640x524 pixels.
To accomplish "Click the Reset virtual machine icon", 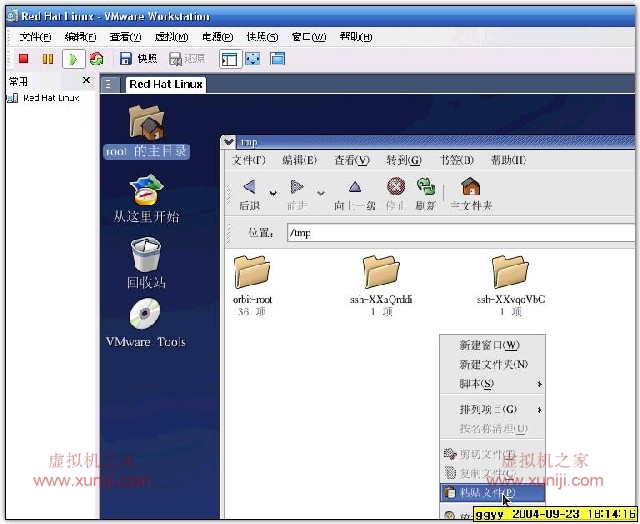I will 97,59.
